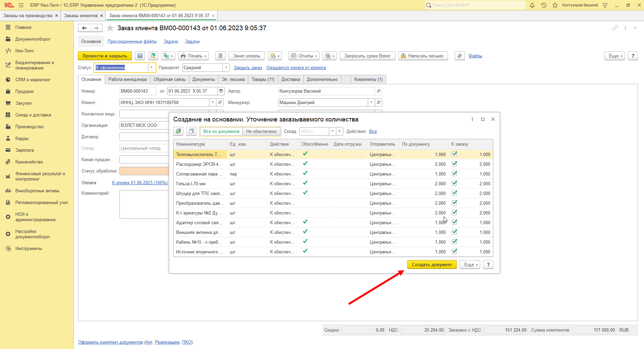This screenshot has height=349, width=644.
Task: Expand the Менеджер field dropdown
Action: pyautogui.click(x=371, y=102)
